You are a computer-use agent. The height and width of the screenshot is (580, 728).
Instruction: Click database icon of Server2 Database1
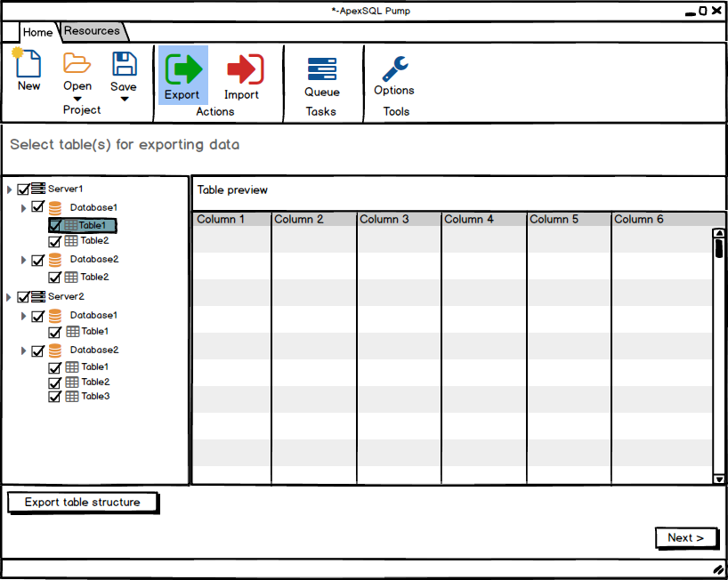(x=55, y=316)
